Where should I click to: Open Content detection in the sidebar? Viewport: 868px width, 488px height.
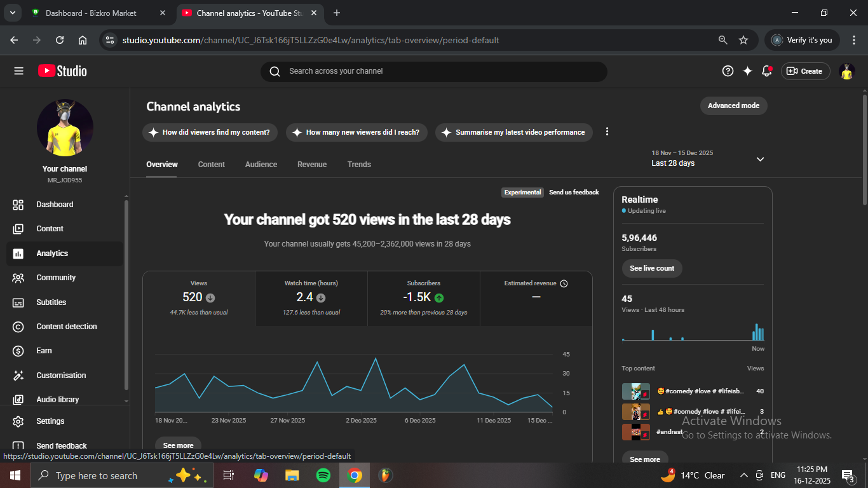tap(66, 327)
